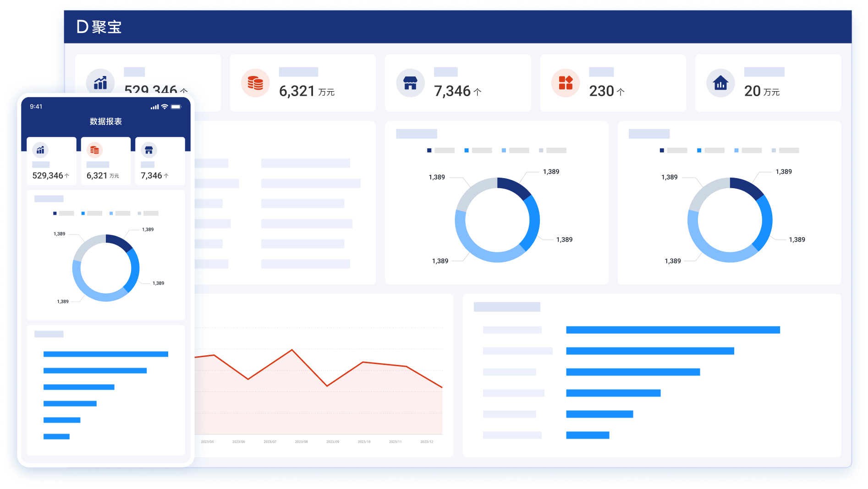Tap the mobile bar-chart growth icon above 529,346
The image size is (868, 489).
click(40, 150)
